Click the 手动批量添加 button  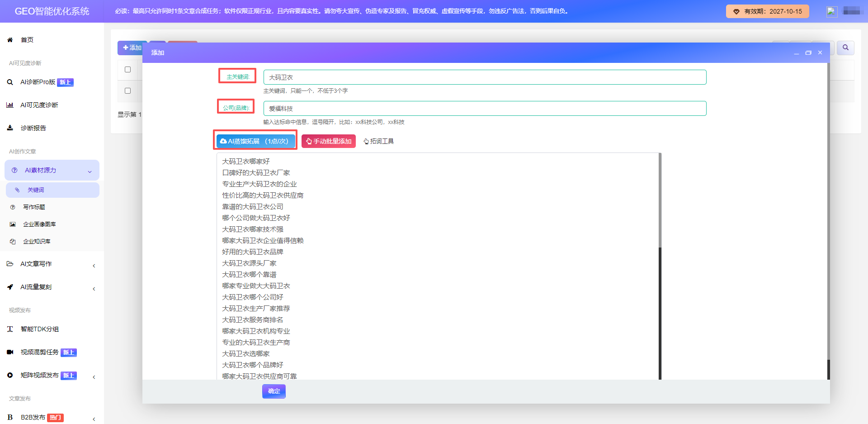coord(329,141)
